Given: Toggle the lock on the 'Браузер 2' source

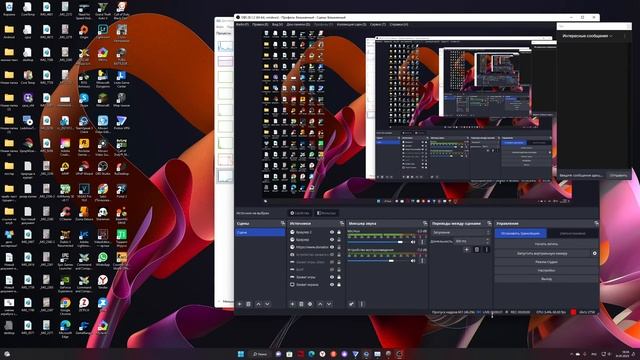Looking at the screenshot, I should (x=339, y=232).
